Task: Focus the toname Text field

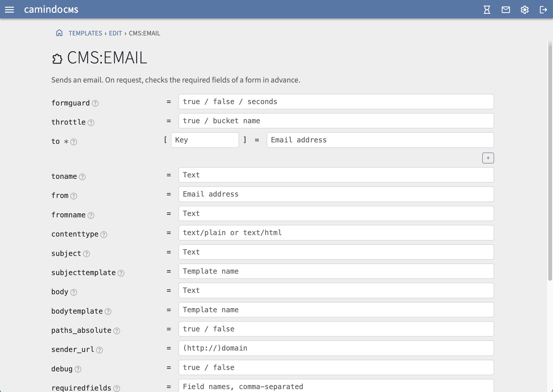Action: (336, 175)
